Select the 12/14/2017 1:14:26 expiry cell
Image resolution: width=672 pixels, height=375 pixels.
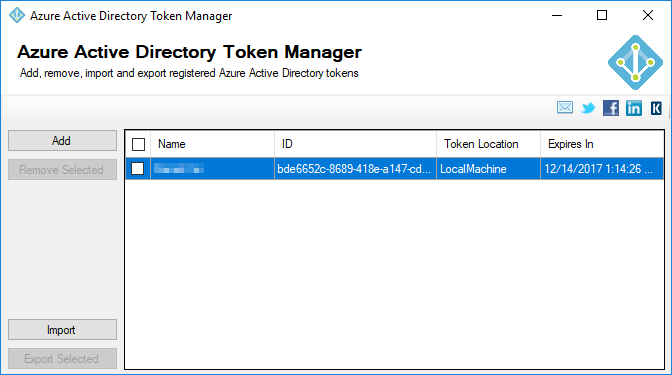[602, 169]
